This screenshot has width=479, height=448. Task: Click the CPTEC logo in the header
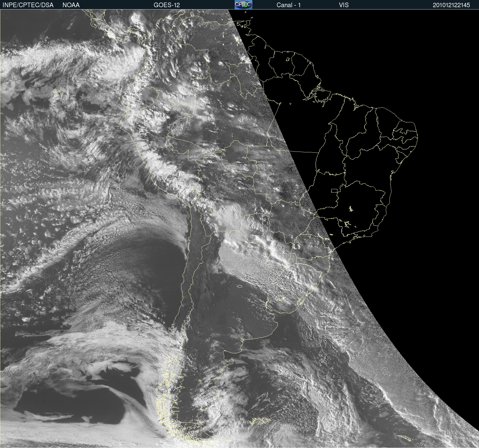point(243,5)
